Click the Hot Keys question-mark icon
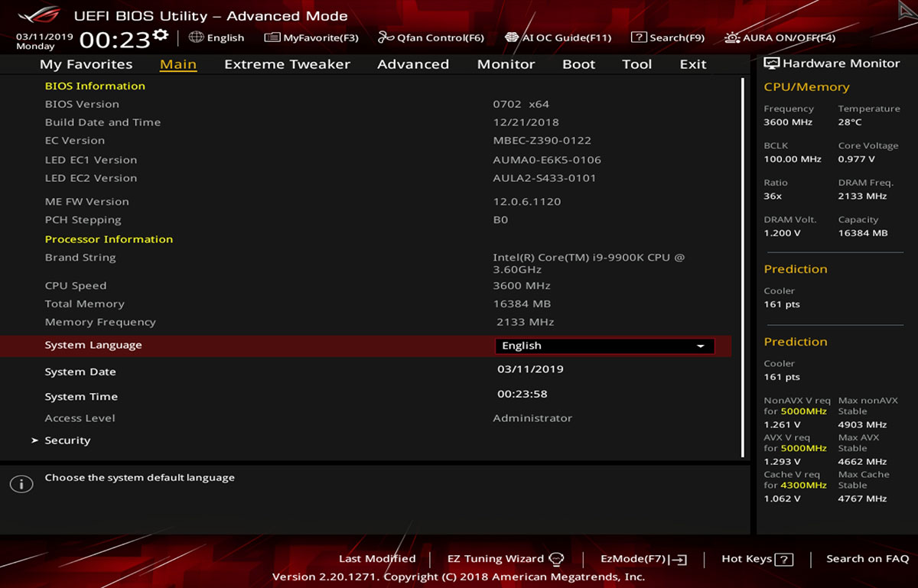 [x=783, y=559]
